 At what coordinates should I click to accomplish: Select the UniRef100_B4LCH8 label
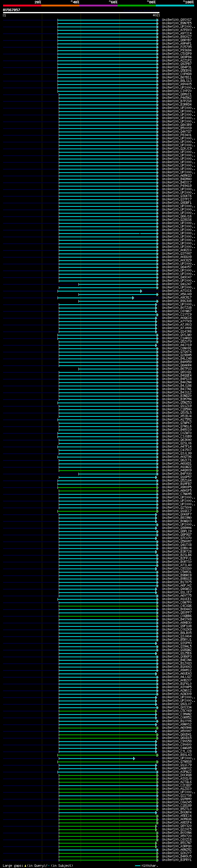pos(177,358)
